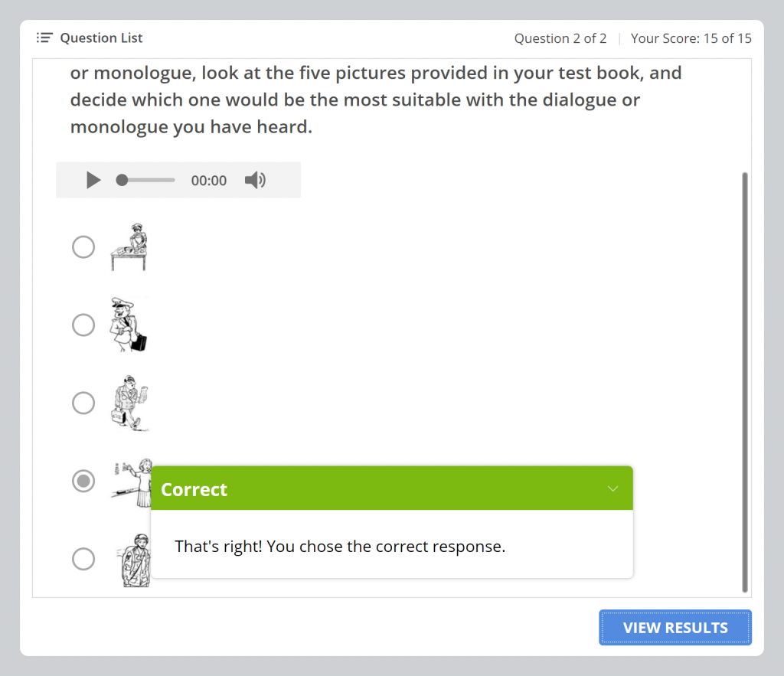Click the green Correct header bar

(383, 489)
